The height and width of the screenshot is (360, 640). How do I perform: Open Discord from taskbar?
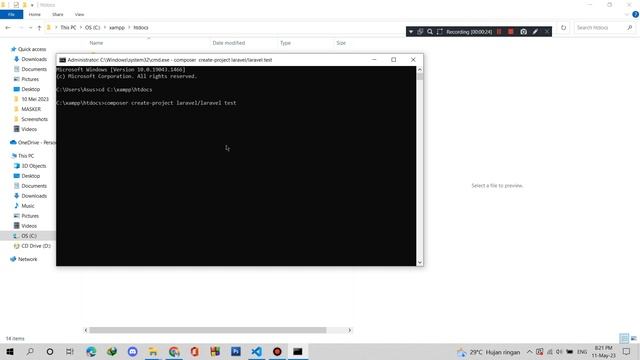(133, 352)
